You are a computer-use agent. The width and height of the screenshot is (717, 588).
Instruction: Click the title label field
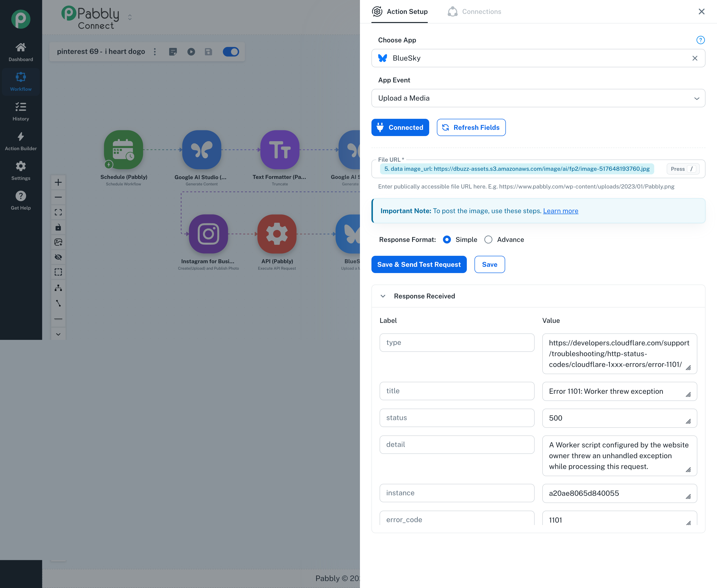pos(457,391)
